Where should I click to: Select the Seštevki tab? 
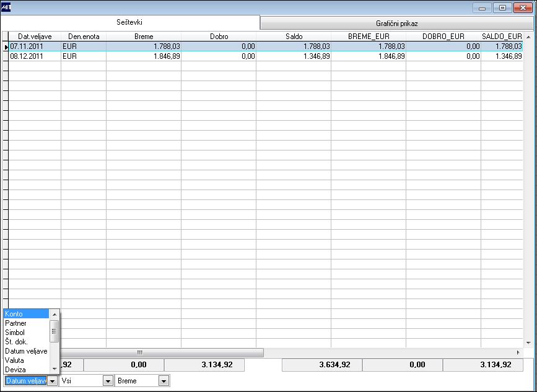tap(129, 22)
